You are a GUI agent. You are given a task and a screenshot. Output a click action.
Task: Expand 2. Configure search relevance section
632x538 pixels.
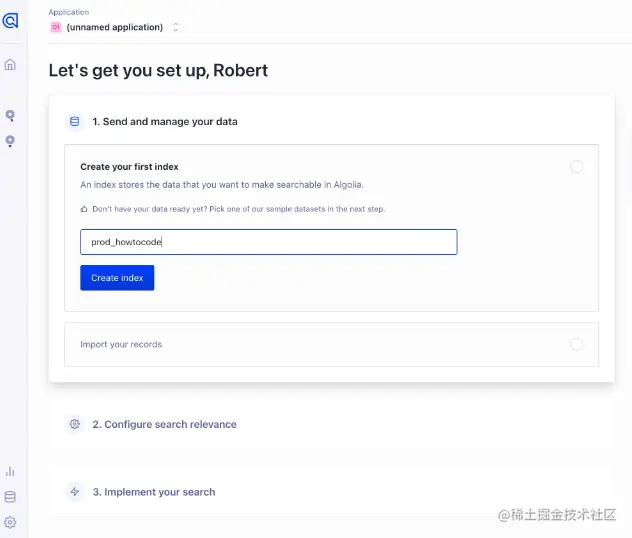pos(164,424)
